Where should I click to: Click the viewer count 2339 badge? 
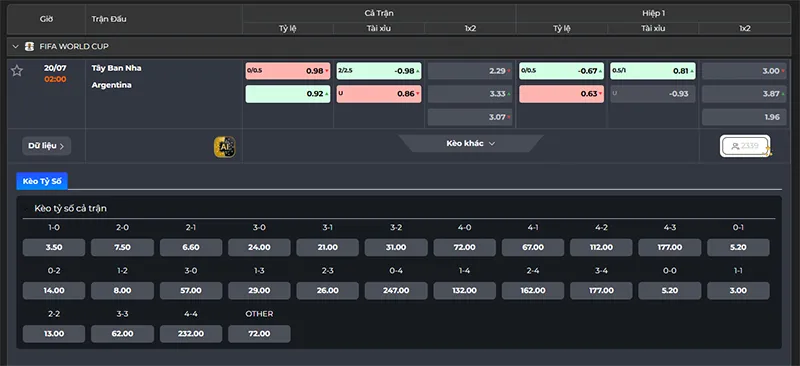coord(745,146)
